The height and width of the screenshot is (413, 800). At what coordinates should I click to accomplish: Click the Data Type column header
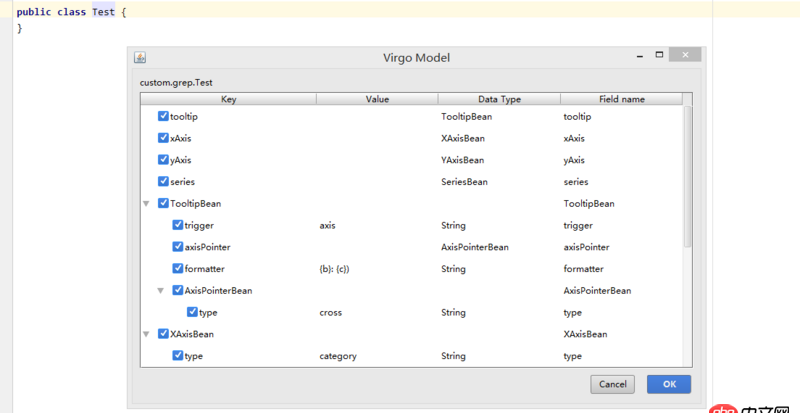[x=499, y=99]
